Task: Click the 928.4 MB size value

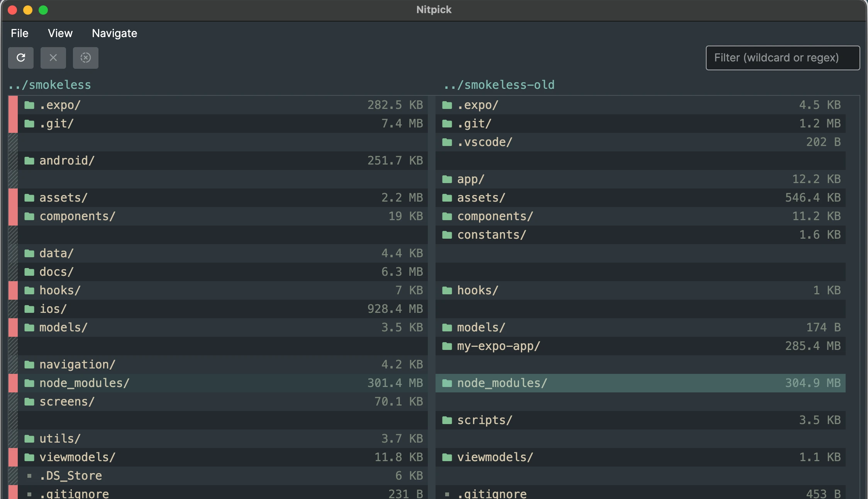Action: (395, 309)
